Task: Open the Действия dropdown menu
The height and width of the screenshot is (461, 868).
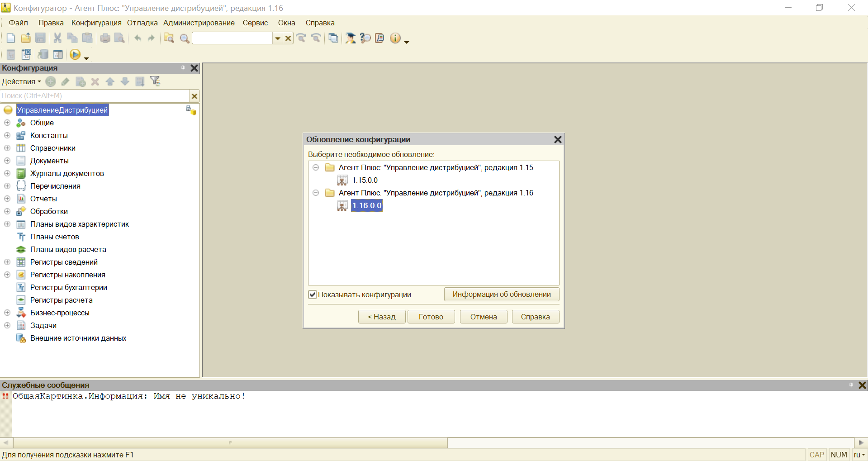Action: [x=21, y=81]
